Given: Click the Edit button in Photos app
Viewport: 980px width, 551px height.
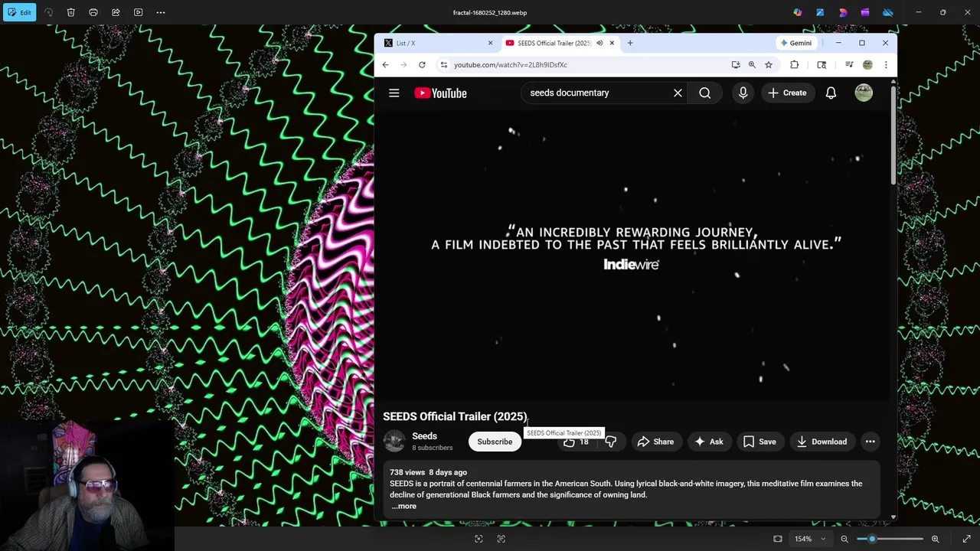Looking at the screenshot, I should (x=19, y=12).
